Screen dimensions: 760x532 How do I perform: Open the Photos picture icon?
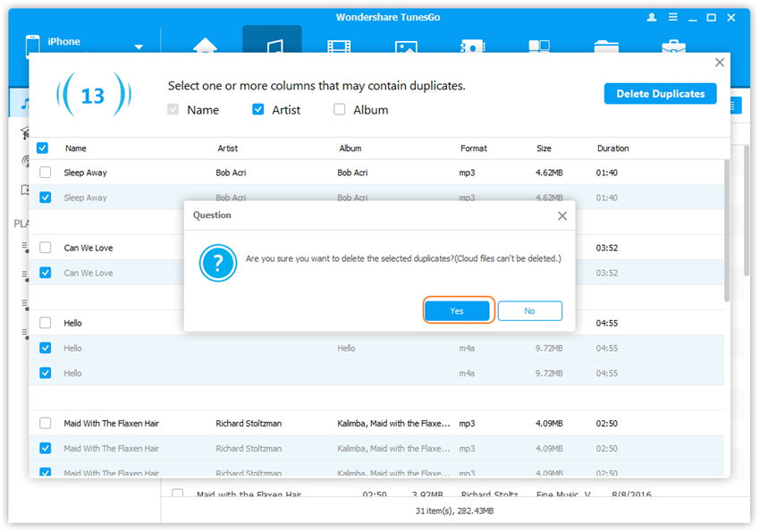click(406, 45)
